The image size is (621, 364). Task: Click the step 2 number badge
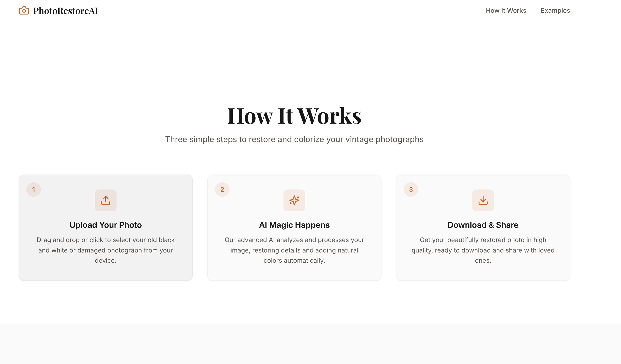pyautogui.click(x=222, y=189)
